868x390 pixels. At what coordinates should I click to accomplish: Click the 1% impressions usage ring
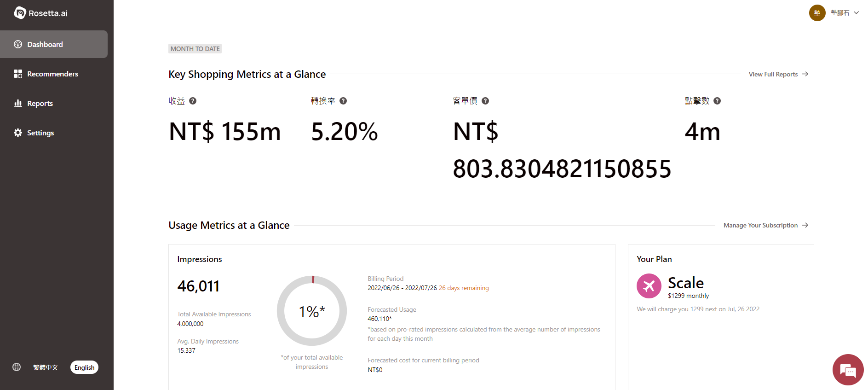point(312,311)
